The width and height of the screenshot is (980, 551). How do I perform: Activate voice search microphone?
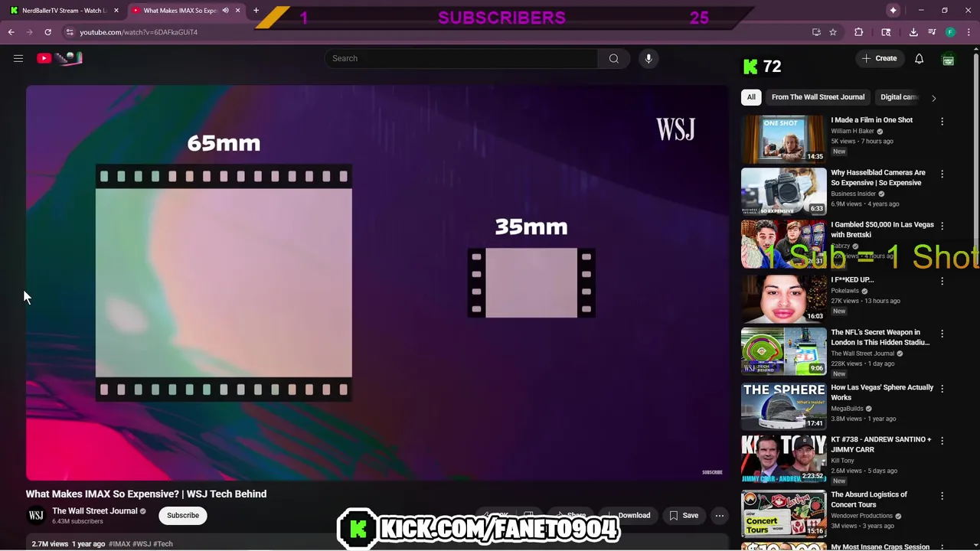pyautogui.click(x=648, y=58)
